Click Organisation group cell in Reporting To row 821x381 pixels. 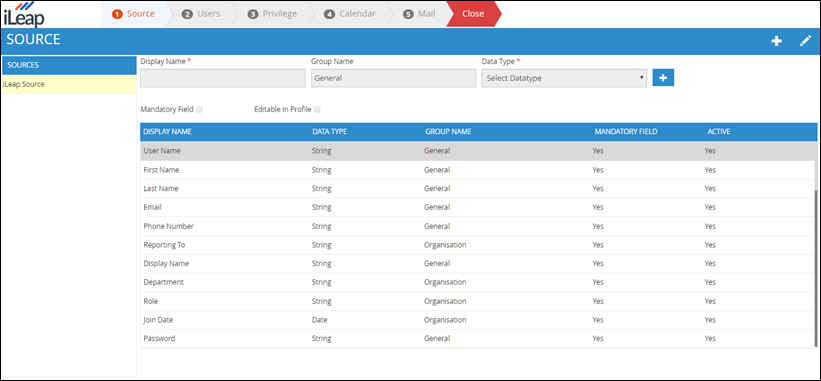pyautogui.click(x=445, y=245)
